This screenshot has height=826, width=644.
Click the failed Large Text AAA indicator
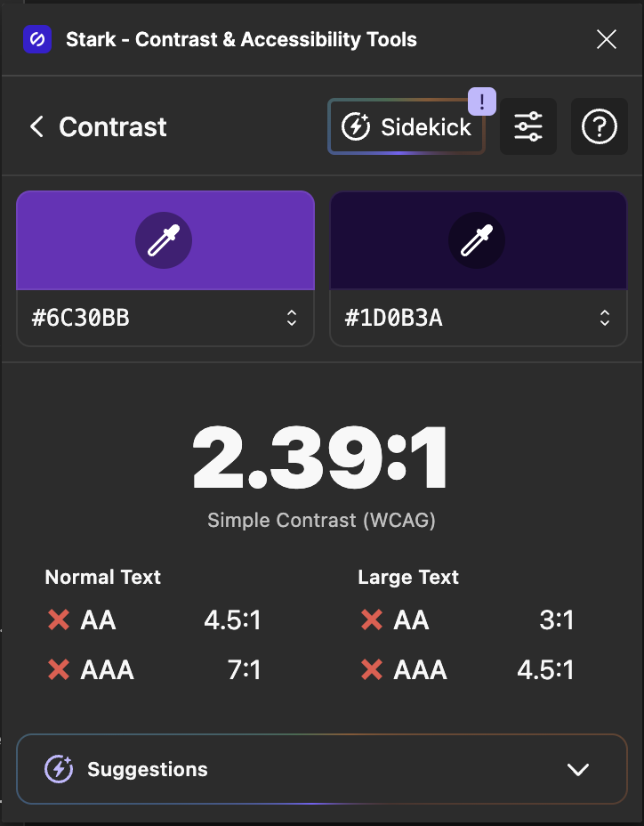372,670
